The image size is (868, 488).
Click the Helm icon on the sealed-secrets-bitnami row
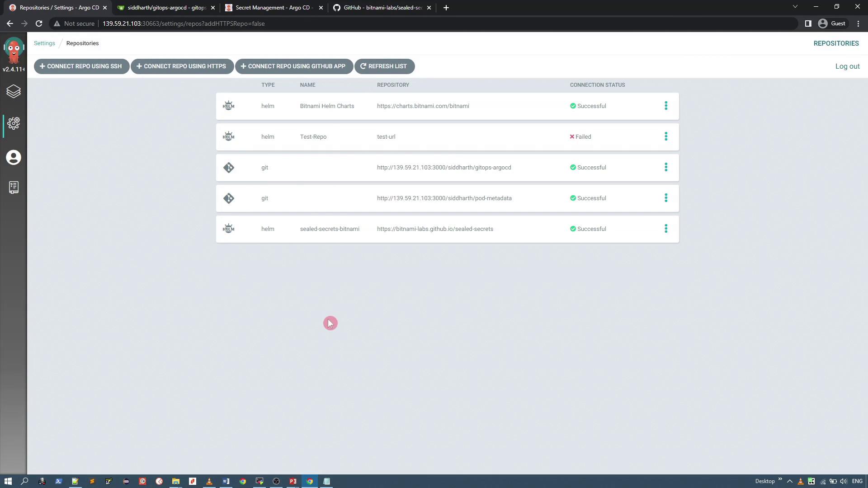(229, 229)
